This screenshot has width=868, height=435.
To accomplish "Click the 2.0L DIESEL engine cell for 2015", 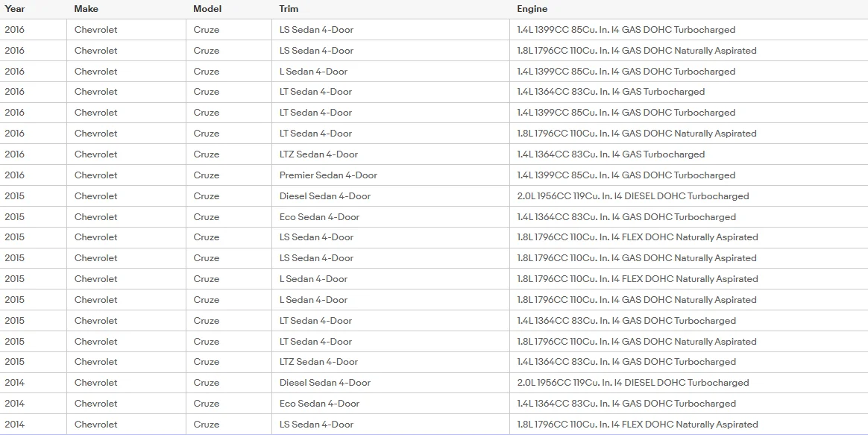I will pos(633,196).
